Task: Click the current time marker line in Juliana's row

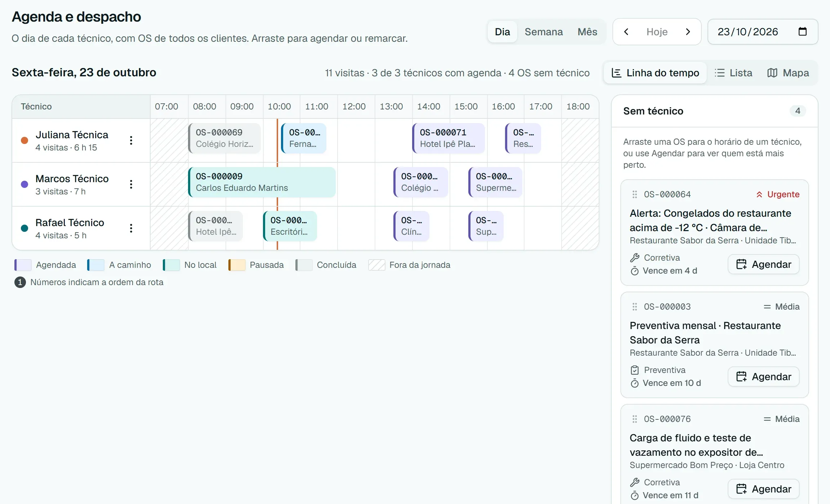Action: (x=277, y=140)
